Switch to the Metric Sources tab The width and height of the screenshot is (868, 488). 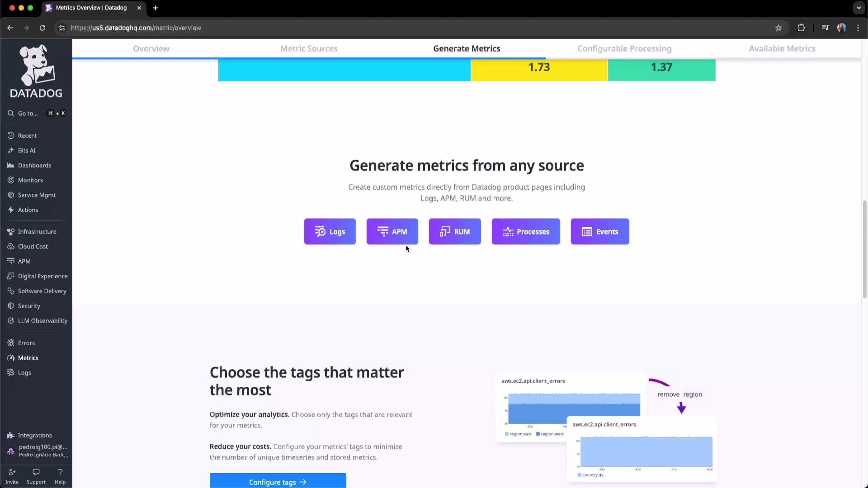pyautogui.click(x=309, y=49)
